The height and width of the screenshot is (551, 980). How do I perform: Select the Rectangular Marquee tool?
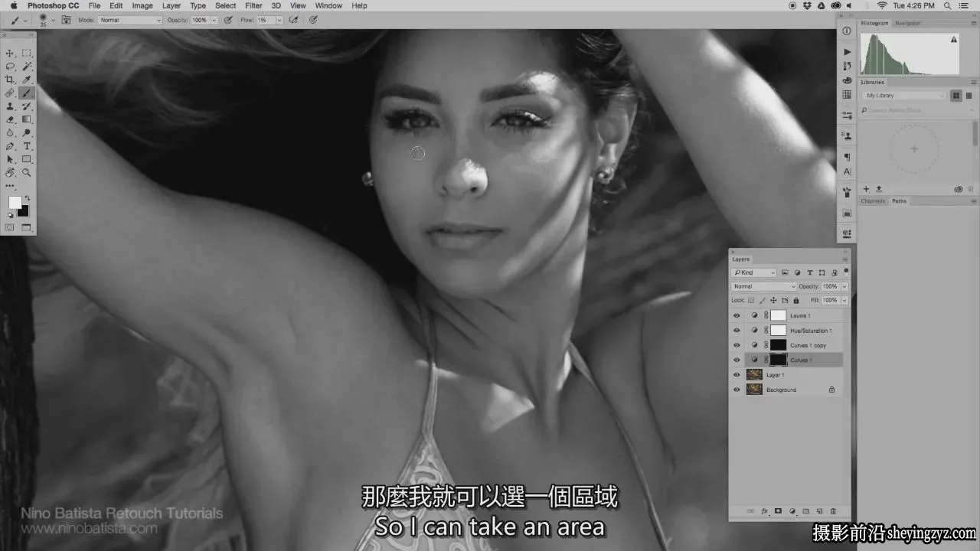point(27,54)
